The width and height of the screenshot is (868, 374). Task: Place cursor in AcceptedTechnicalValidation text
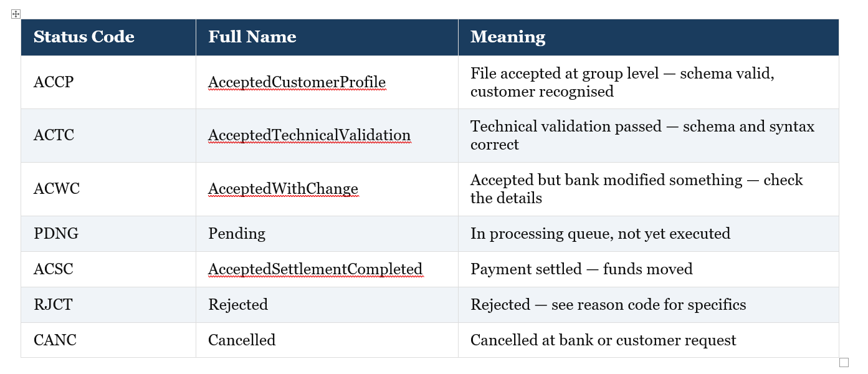309,135
